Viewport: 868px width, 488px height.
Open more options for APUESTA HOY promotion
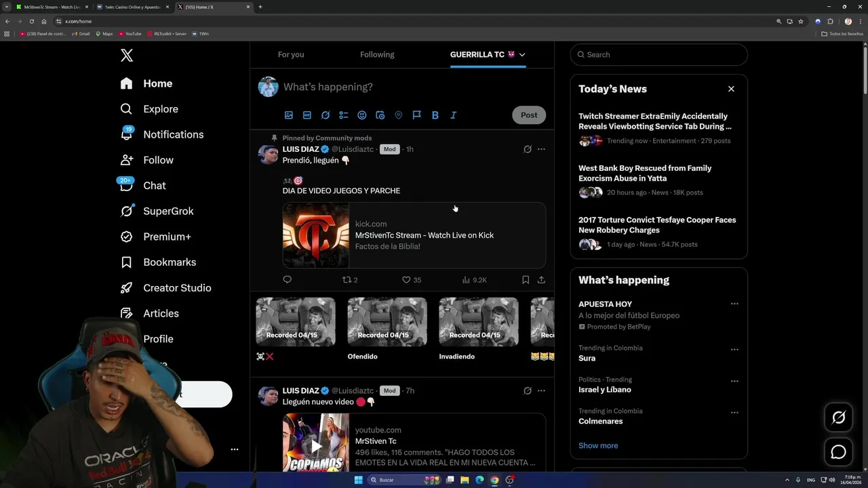click(734, 304)
